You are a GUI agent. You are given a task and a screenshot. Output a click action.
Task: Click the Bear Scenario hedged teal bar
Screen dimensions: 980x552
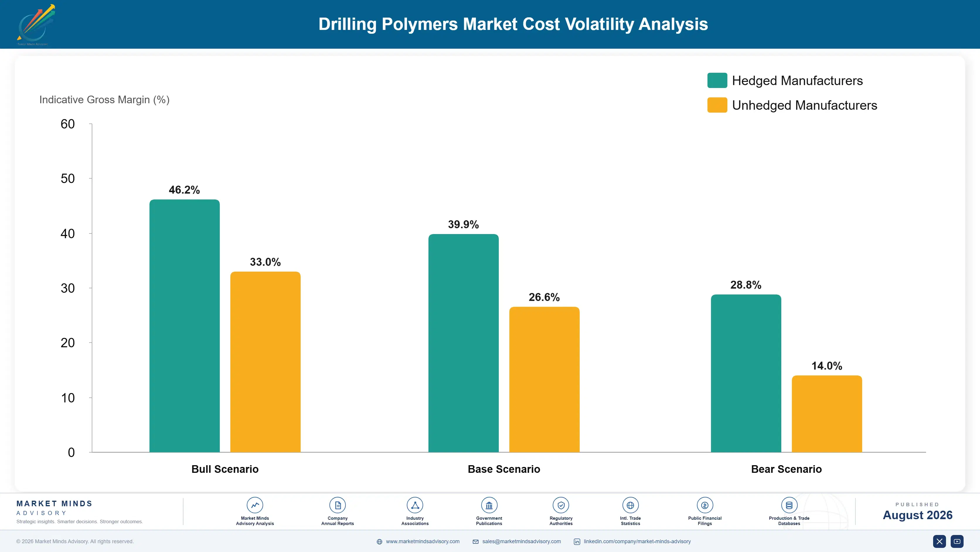pos(746,373)
